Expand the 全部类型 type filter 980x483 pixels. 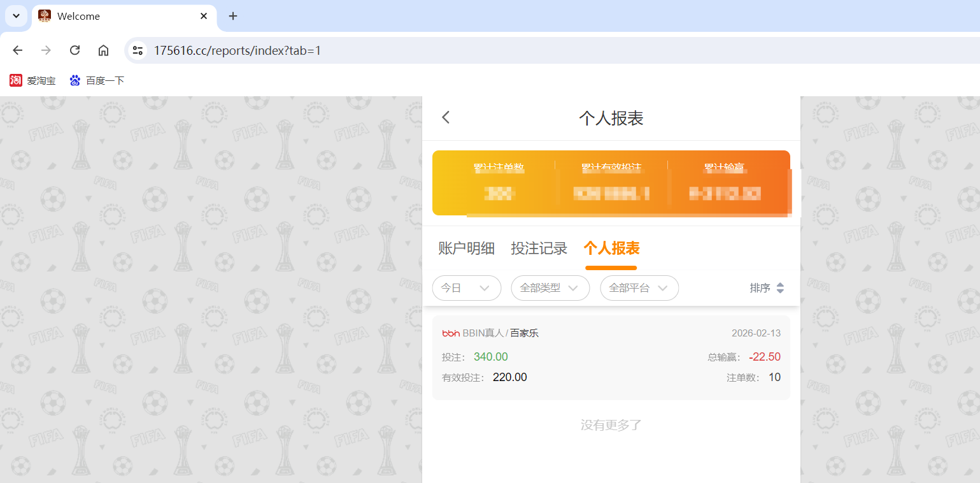coord(550,288)
